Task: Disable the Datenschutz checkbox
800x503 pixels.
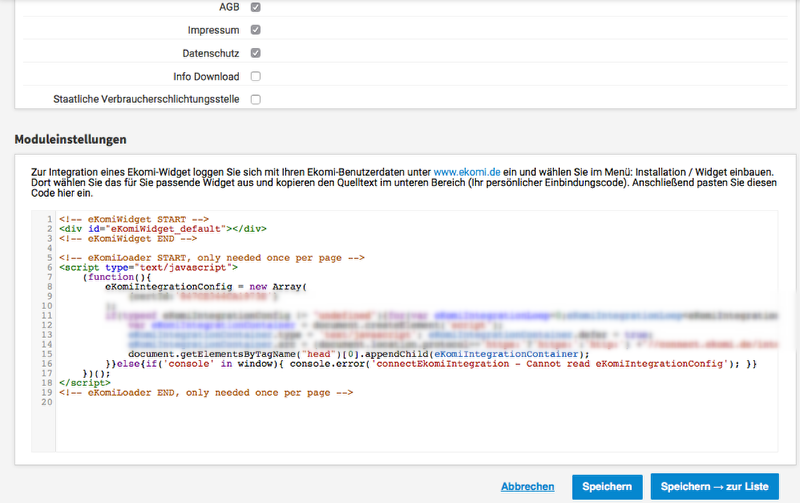Action: 255,53
